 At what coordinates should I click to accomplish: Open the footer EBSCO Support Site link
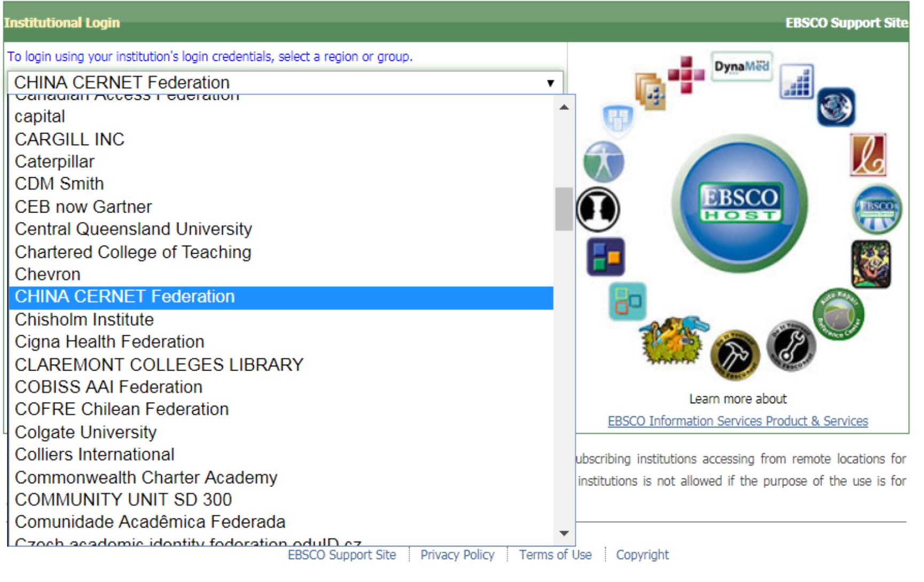(342, 555)
